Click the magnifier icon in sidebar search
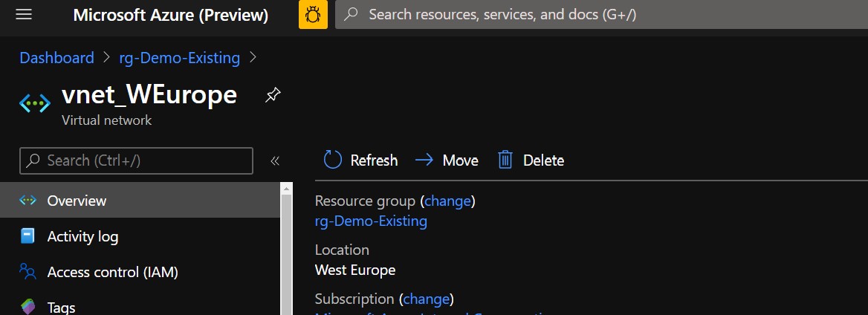This screenshot has width=868, height=315. 33,160
